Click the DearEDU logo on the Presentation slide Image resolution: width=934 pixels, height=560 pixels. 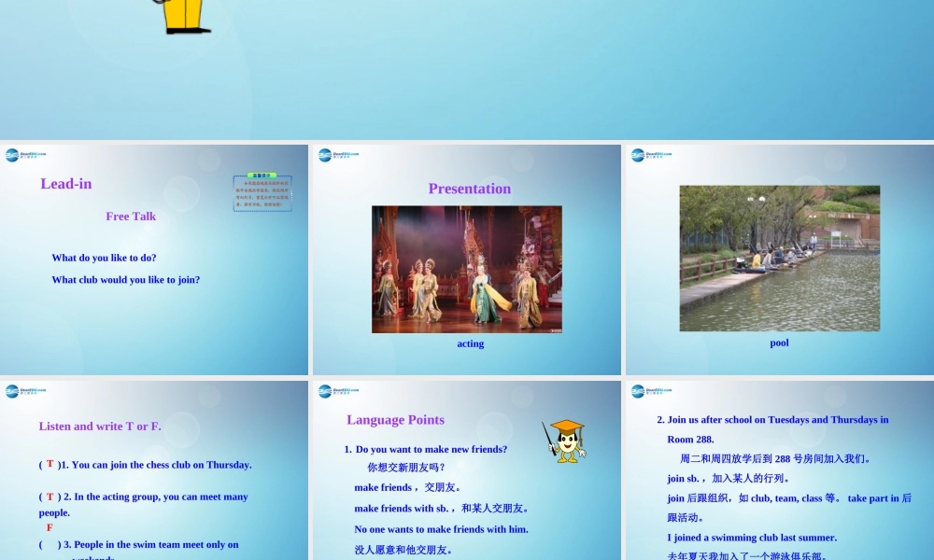click(337, 156)
